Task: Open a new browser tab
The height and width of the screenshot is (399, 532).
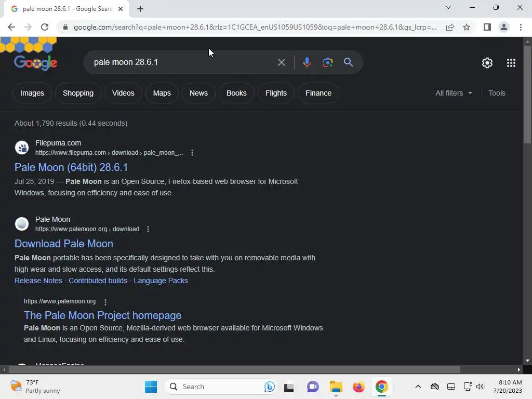Action: tap(140, 9)
